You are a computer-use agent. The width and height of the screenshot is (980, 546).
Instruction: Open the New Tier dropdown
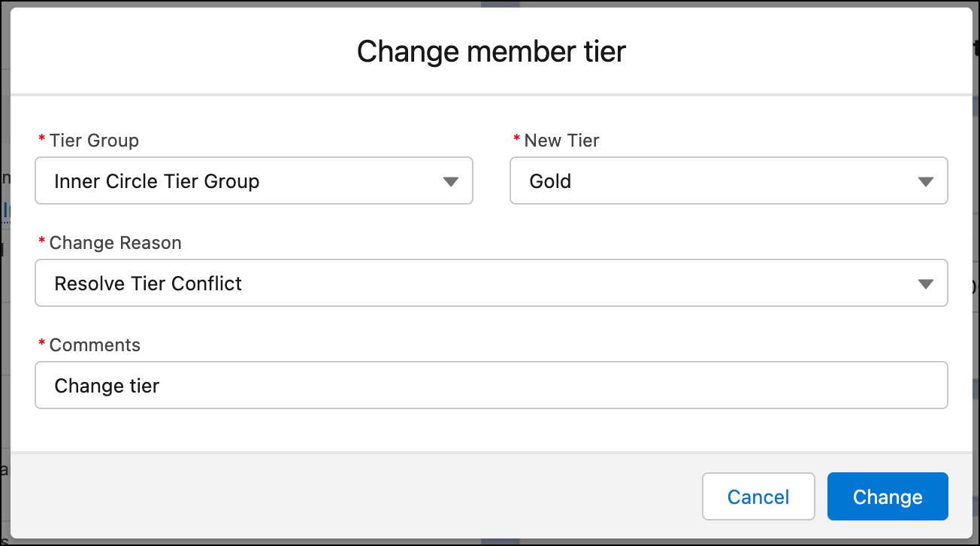pos(728,180)
